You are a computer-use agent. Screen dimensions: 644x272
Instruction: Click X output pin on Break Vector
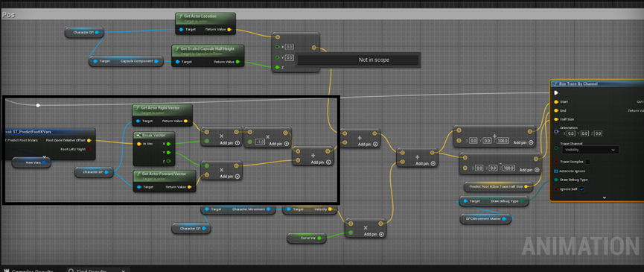click(168, 144)
